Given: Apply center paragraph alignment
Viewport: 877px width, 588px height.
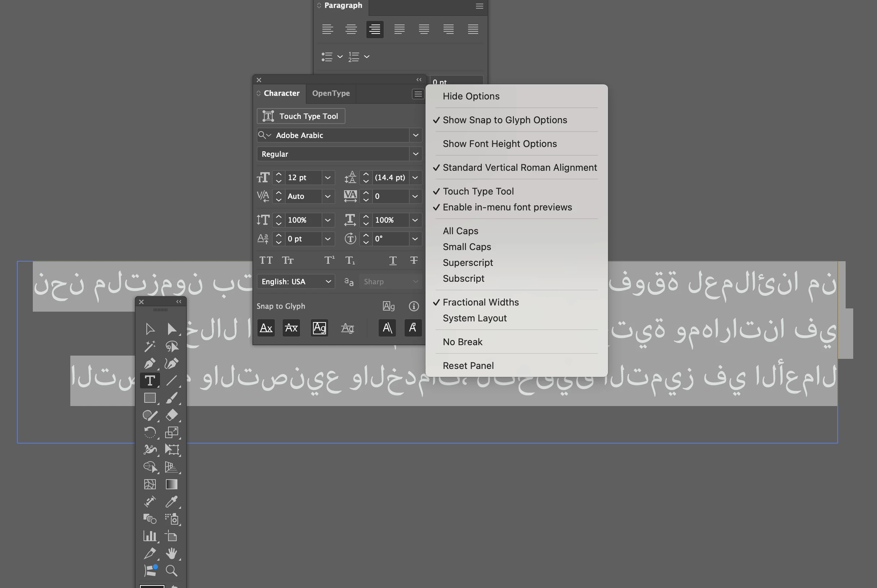Looking at the screenshot, I should (x=351, y=29).
